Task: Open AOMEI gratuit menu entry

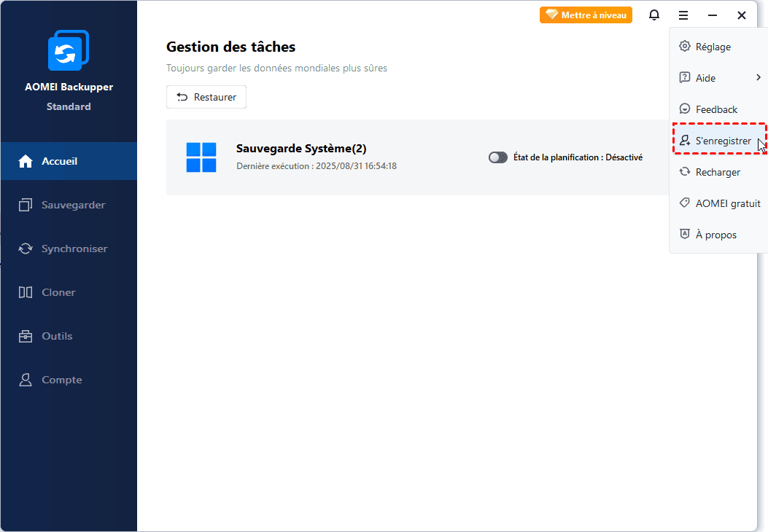Action: coord(718,203)
